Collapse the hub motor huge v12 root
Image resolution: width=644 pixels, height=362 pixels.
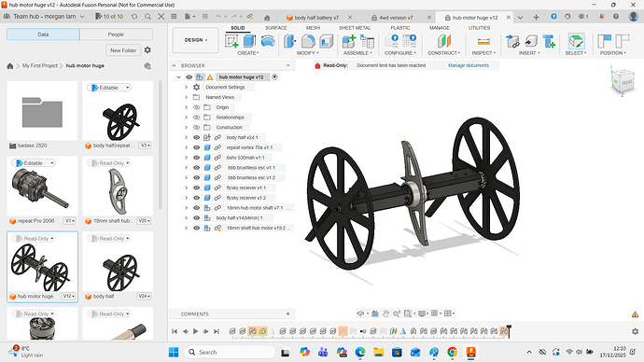click(x=178, y=77)
